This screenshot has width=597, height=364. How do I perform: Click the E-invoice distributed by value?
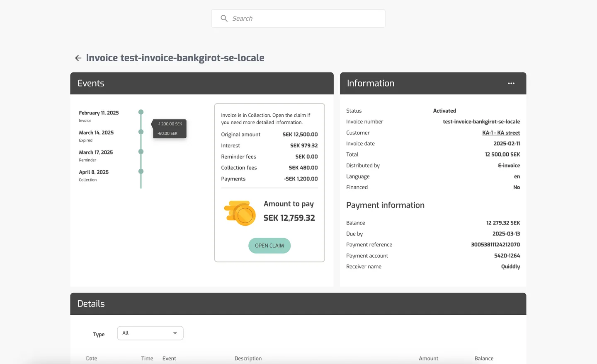pos(509,166)
